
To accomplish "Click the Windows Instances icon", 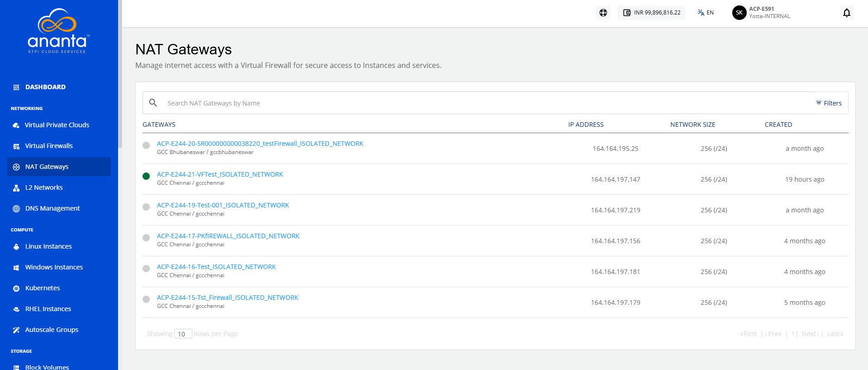I will tap(16, 267).
